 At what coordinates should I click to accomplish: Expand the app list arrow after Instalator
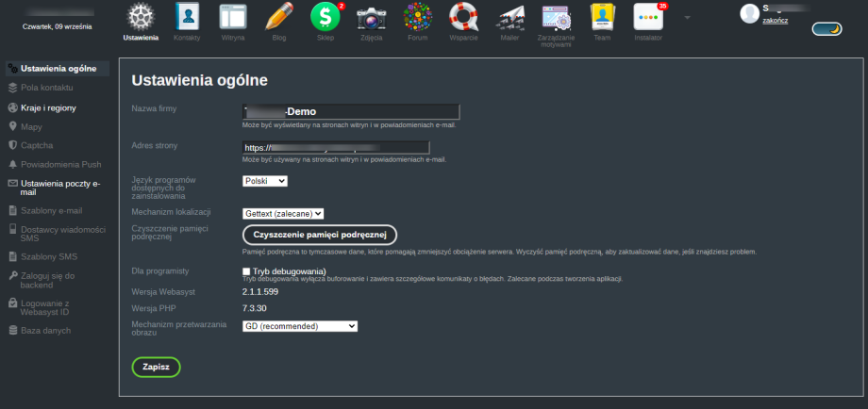click(x=687, y=17)
